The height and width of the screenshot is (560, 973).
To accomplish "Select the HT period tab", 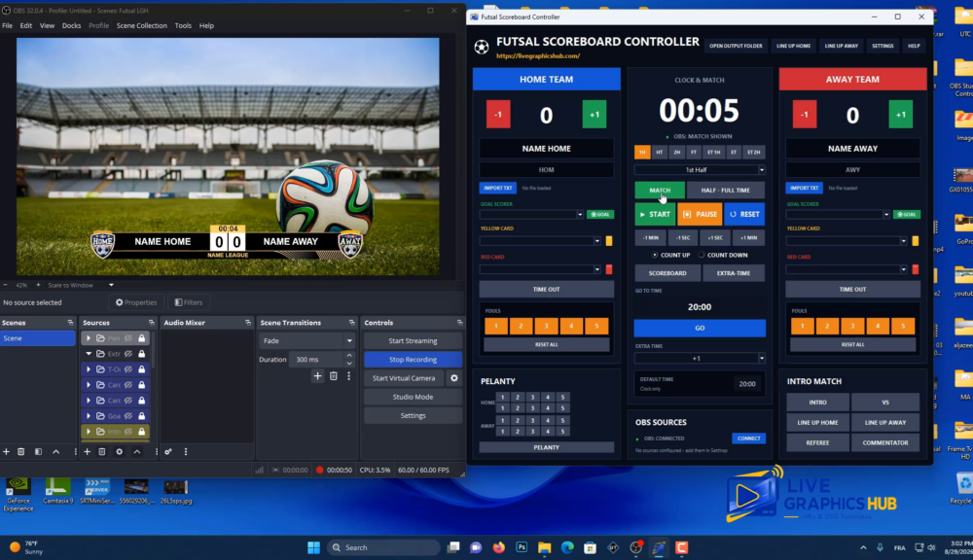I will [659, 152].
